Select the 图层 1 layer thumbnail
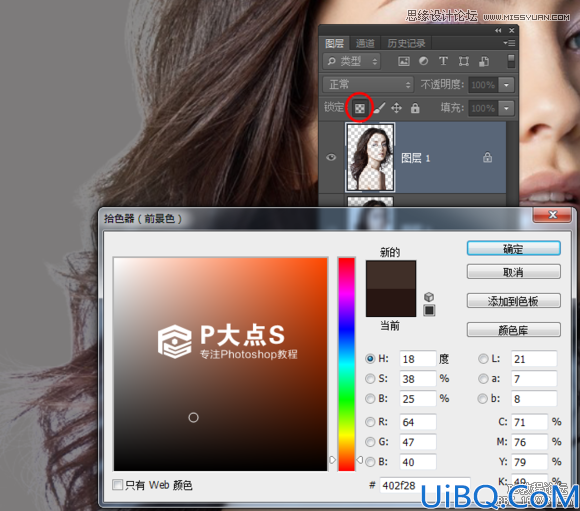This screenshot has width=580, height=511. pyautogui.click(x=370, y=158)
